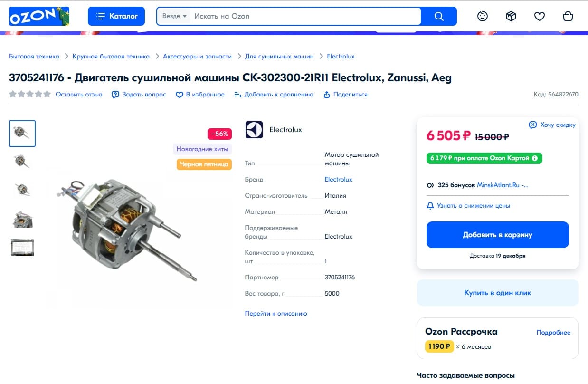
Task: Open 'Подробнее' for Ozon Рассрочка
Action: click(x=553, y=333)
